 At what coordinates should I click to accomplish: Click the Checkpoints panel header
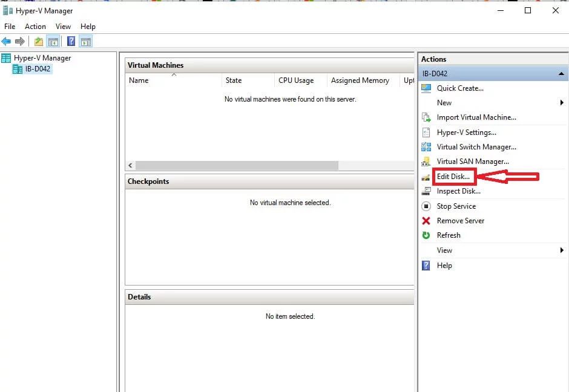[x=269, y=181]
